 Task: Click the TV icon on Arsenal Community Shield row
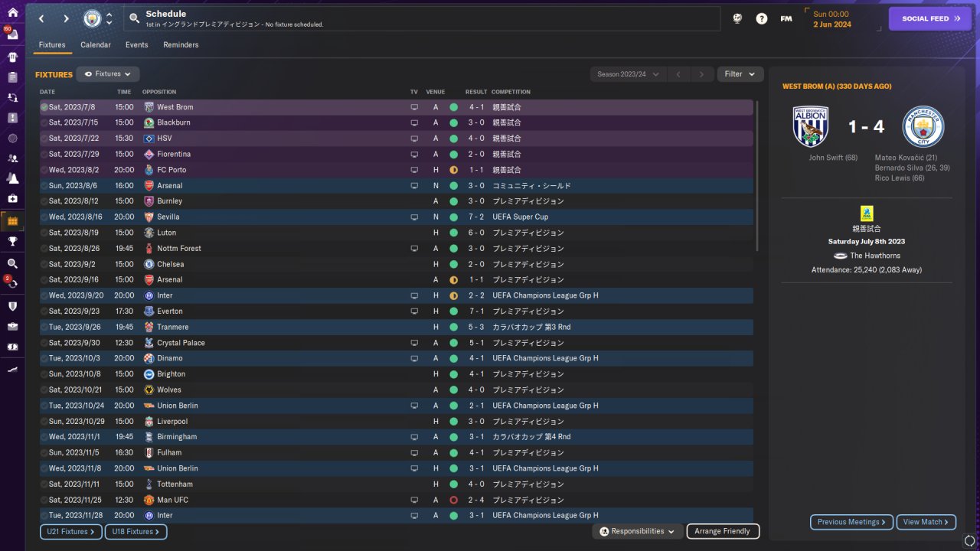(414, 186)
